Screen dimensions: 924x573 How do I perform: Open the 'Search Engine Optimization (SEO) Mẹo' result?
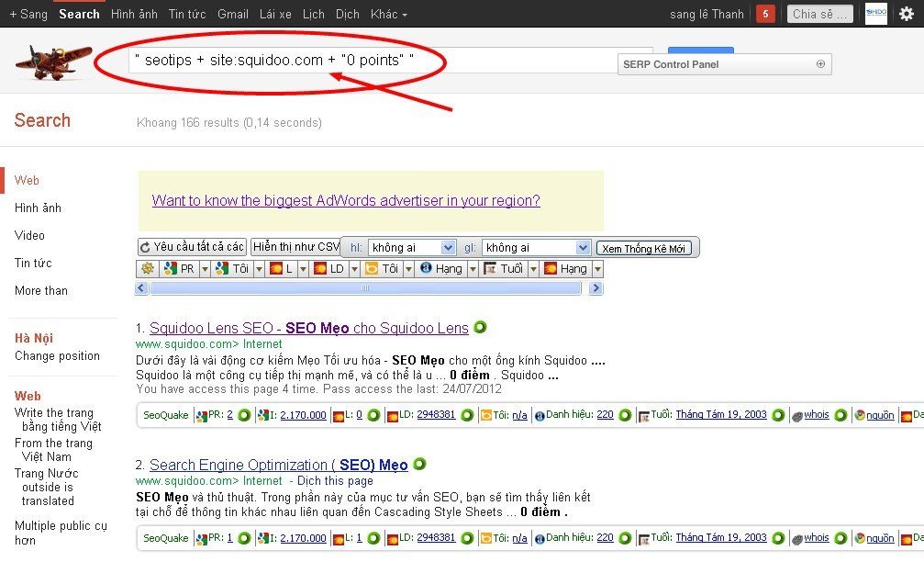tap(278, 465)
